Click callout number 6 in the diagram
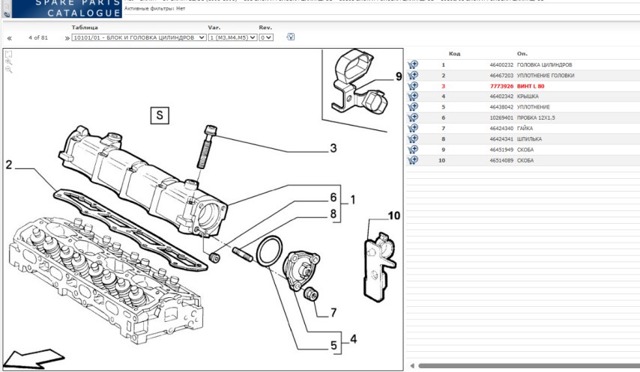The height and width of the screenshot is (372, 640). [333, 198]
